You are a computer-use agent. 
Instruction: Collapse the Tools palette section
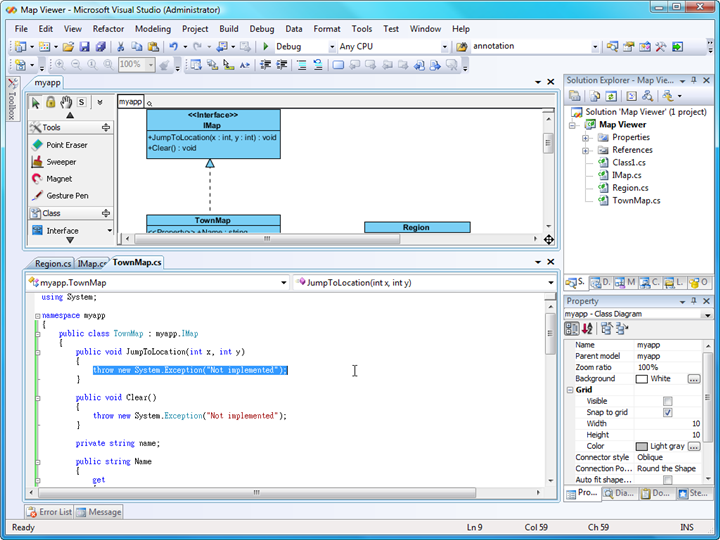(x=106, y=127)
